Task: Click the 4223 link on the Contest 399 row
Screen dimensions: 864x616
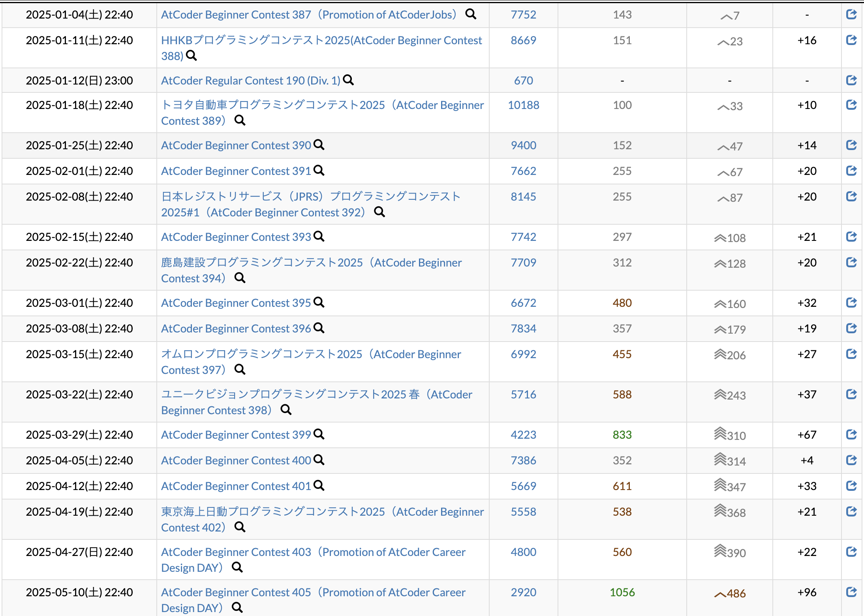Action: (524, 435)
